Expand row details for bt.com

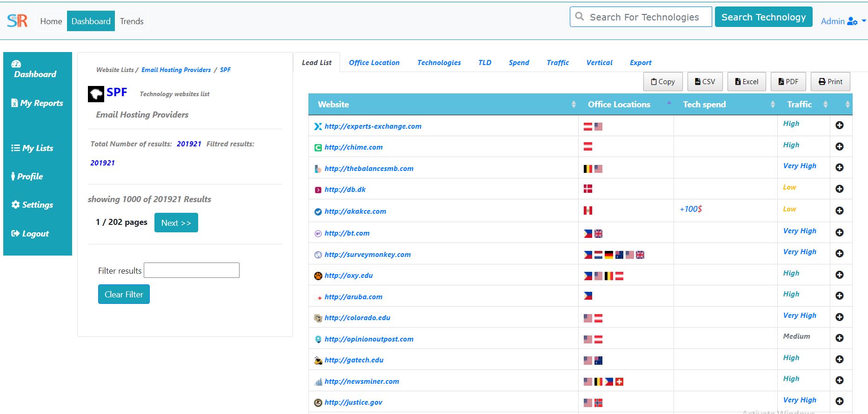pos(840,232)
